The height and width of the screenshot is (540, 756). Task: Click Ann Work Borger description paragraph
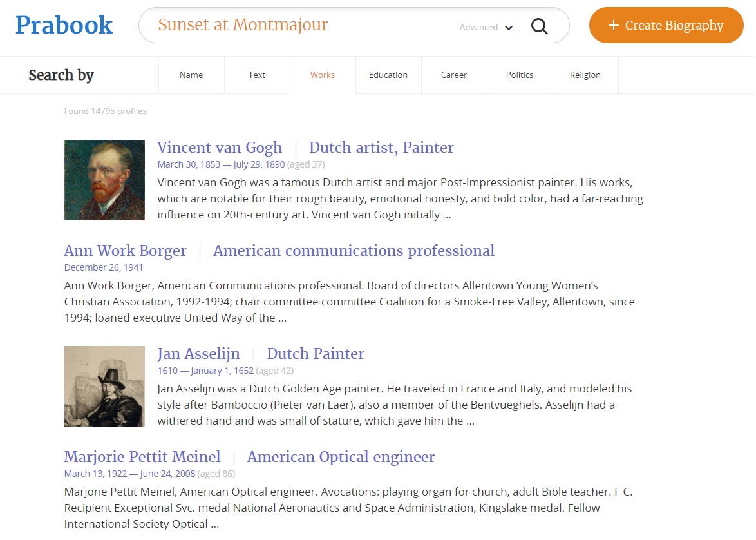pos(350,302)
